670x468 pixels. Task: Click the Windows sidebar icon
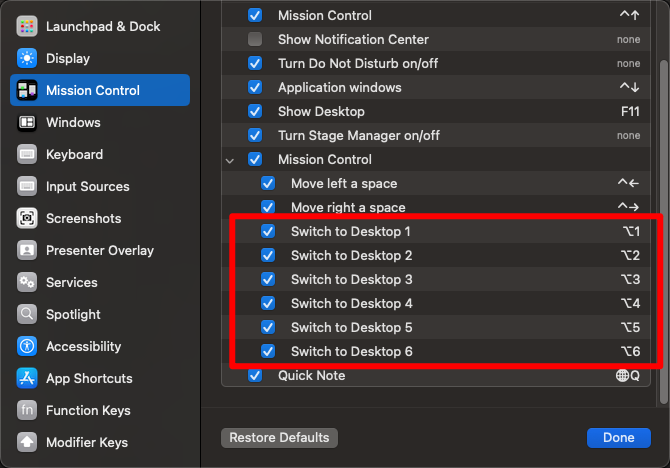(27, 122)
